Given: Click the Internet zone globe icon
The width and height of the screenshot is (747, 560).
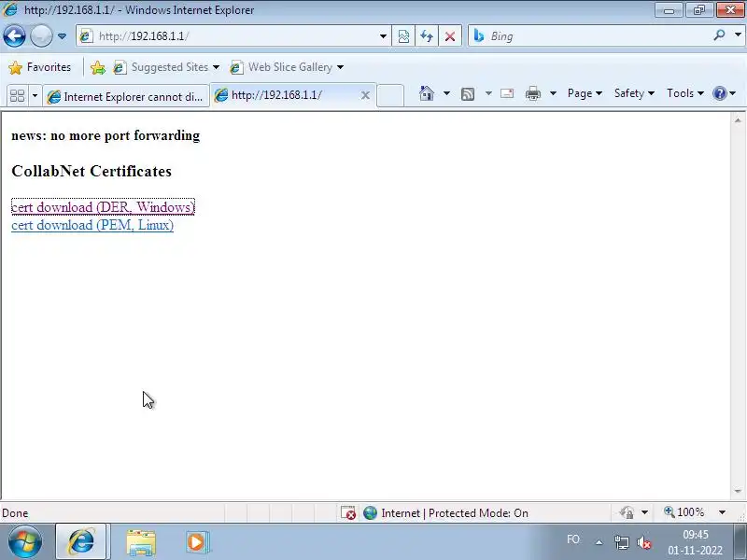Looking at the screenshot, I should tap(370, 512).
